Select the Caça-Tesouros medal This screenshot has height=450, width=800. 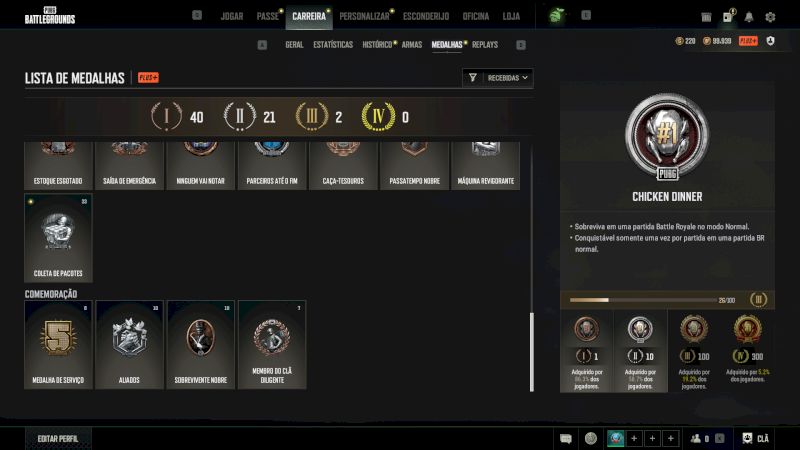343,166
